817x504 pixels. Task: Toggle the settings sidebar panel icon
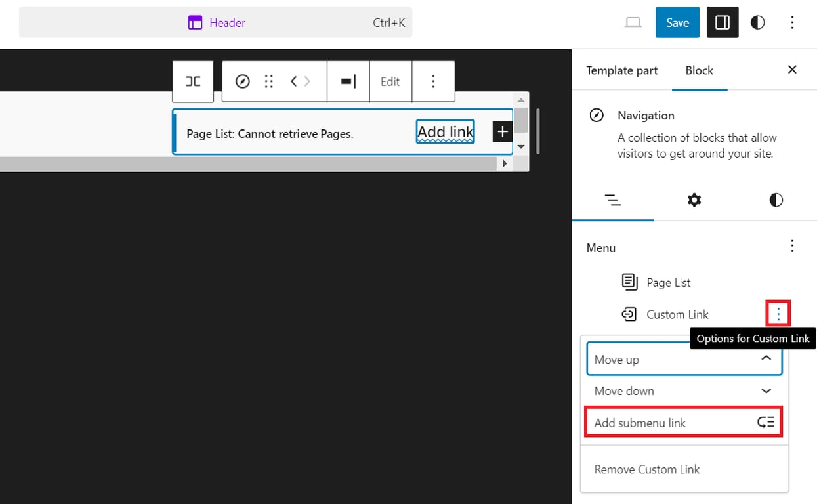coord(722,22)
